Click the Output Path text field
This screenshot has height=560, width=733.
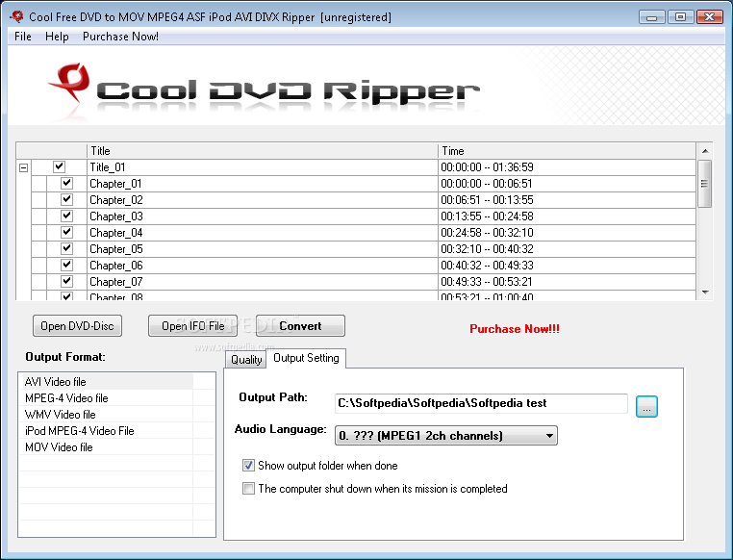(x=481, y=403)
